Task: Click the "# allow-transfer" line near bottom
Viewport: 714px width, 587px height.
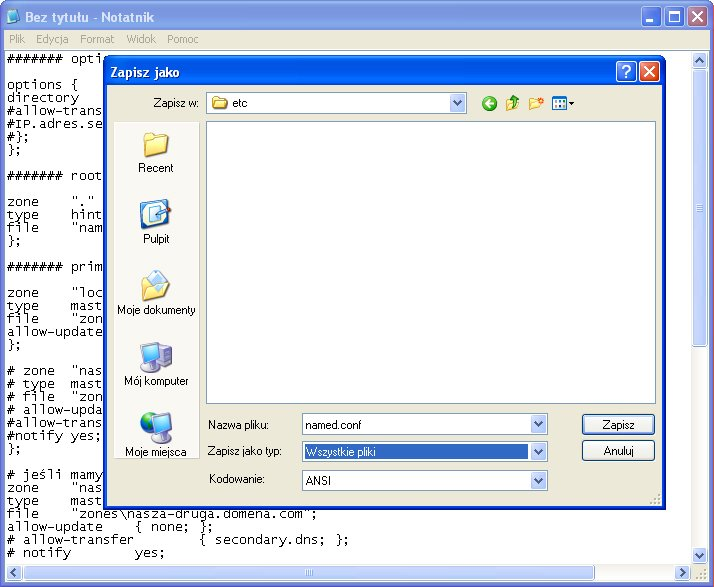Action: [178, 540]
